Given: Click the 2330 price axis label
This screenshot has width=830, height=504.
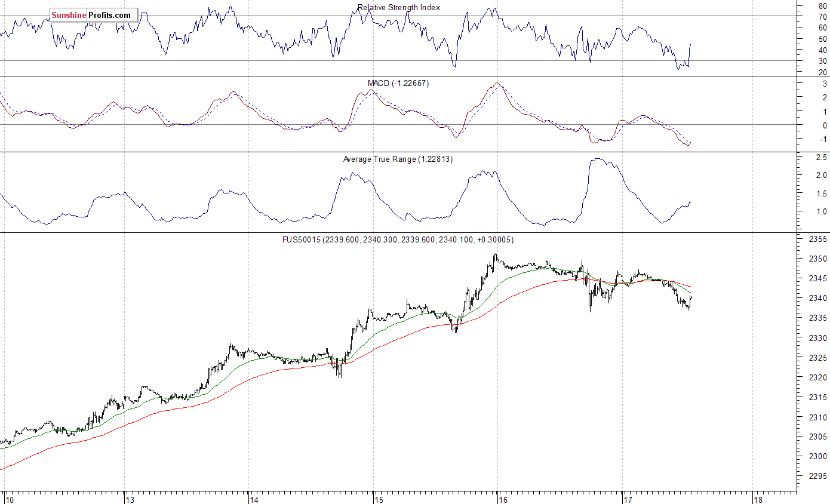Looking at the screenshot, I should pos(817,338).
